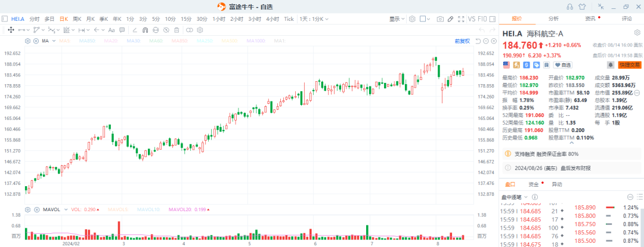
Task: Expand the 总市值 more options circle
Action: (x=637, y=92)
